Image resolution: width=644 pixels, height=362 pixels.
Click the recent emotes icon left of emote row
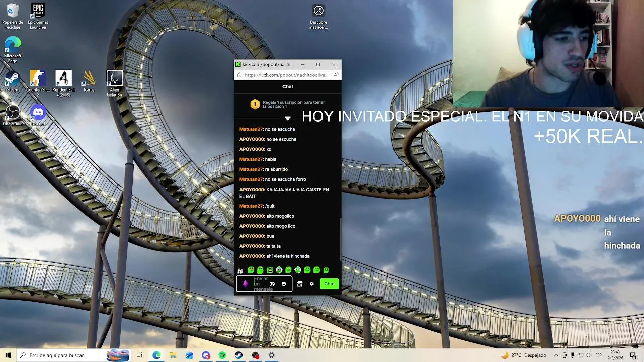[240, 270]
